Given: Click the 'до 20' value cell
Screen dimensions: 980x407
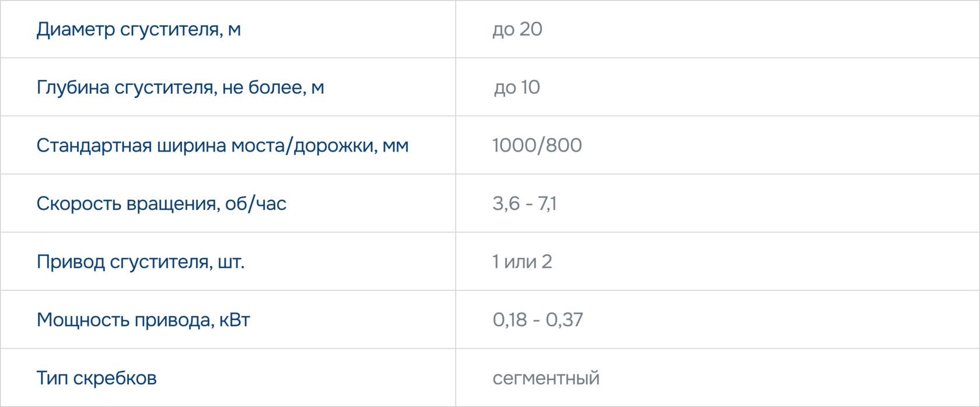Looking at the screenshot, I should (517, 29).
